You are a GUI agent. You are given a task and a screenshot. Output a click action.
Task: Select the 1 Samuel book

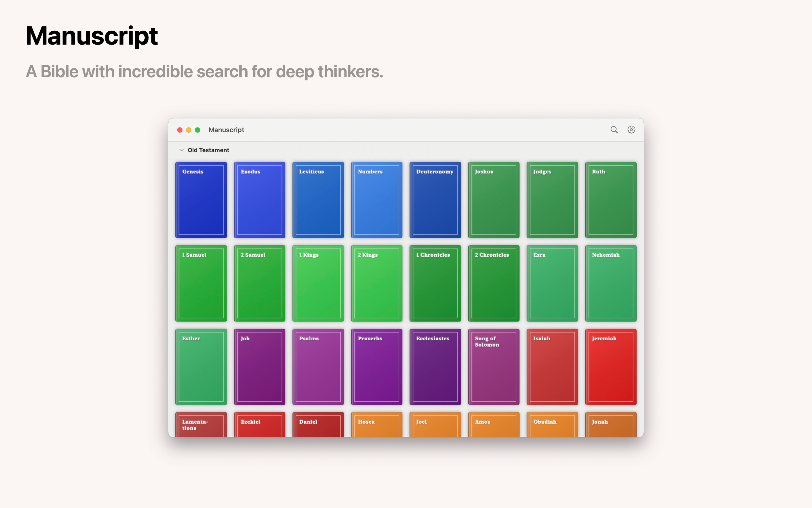pos(201,283)
